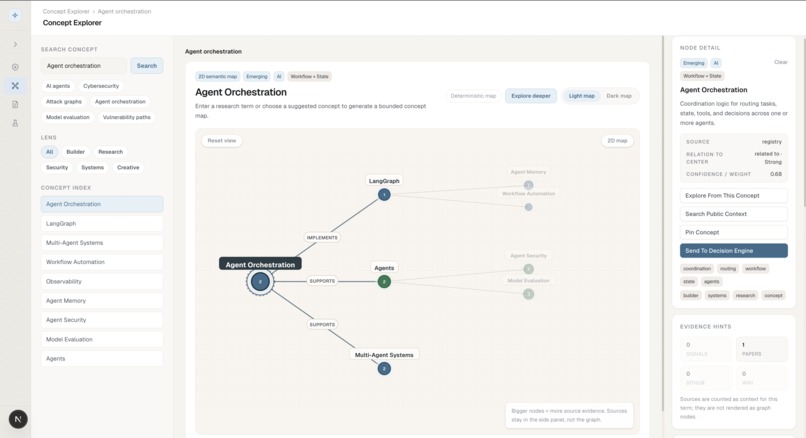Viewport: 806px width, 438px height.
Task: Select the faded Agent Security graph node
Action: tap(528, 269)
